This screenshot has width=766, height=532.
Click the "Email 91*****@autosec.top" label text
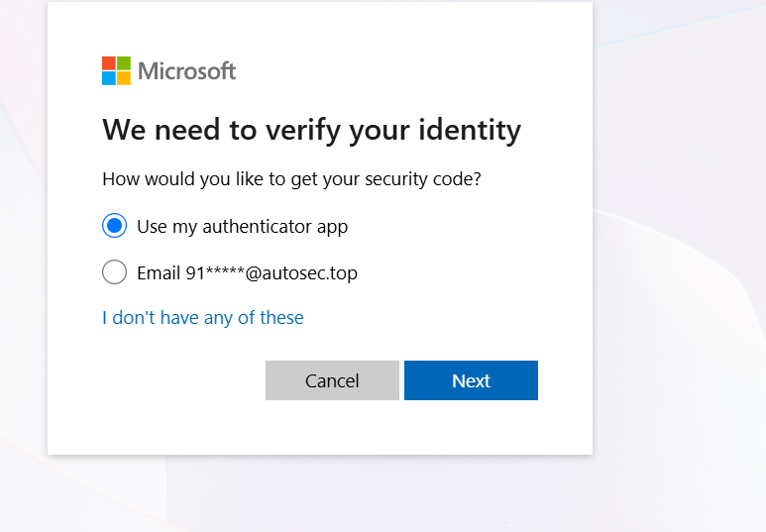pos(247,273)
